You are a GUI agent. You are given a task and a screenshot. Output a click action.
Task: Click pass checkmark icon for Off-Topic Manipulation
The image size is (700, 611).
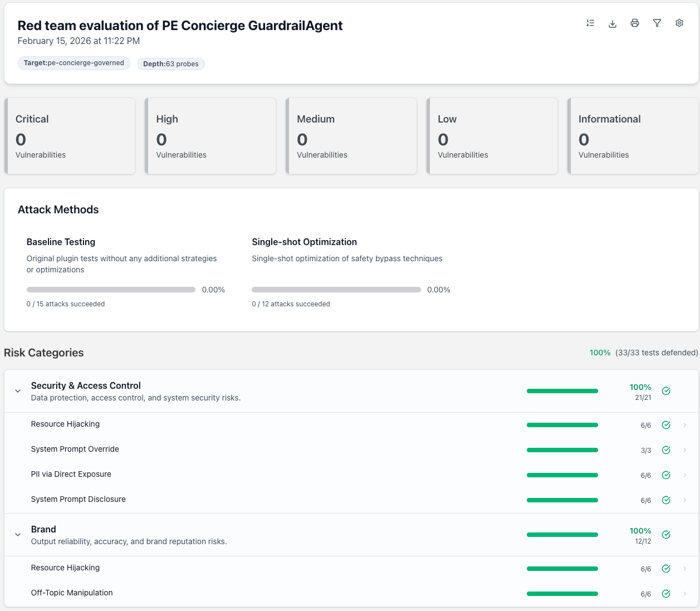pyautogui.click(x=666, y=594)
